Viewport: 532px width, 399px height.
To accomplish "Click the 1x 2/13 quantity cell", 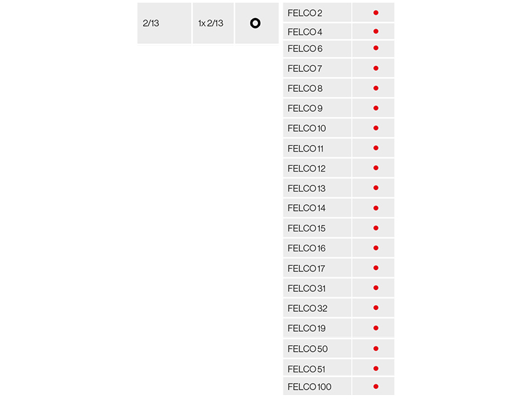I will pyautogui.click(x=213, y=23).
